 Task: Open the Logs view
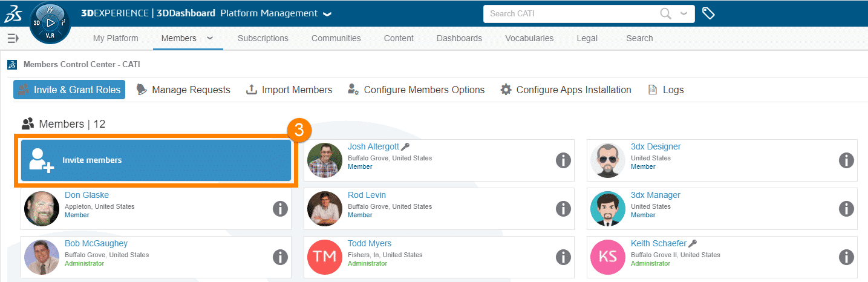(x=665, y=90)
